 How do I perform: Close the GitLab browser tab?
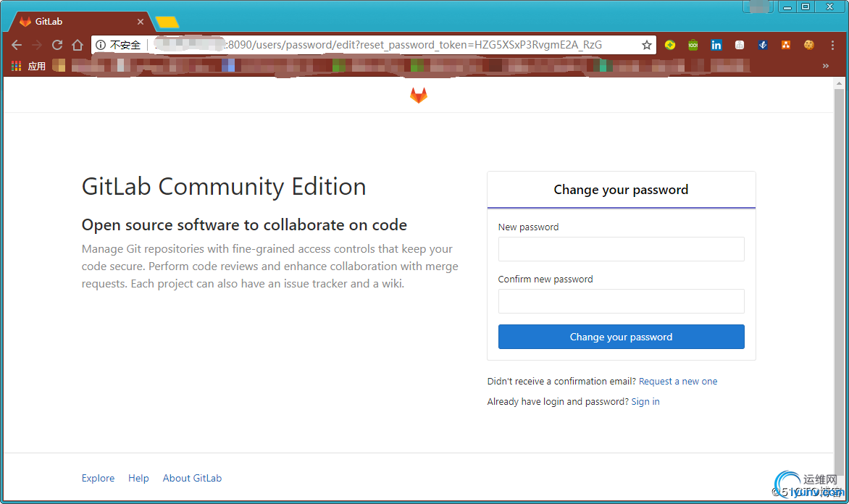point(141,22)
